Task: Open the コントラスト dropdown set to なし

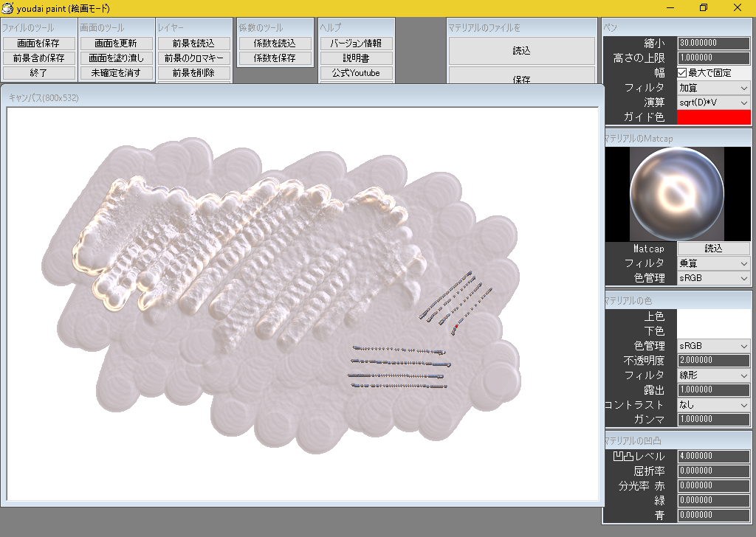Action: [x=713, y=404]
